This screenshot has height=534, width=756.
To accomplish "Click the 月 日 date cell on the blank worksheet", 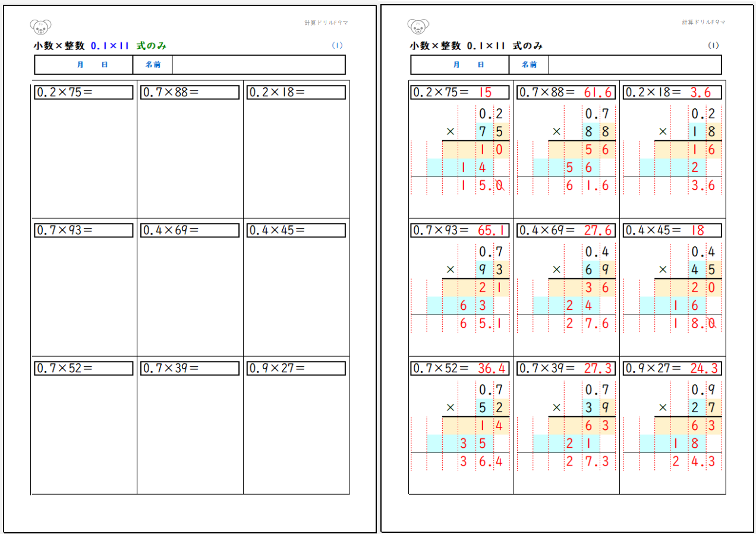I will 84,65.
